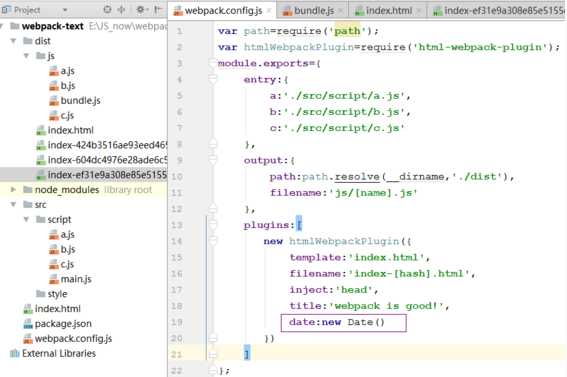Click the JS icon on bundle.js tab
Image resolution: width=567 pixels, height=377 pixels.
(x=287, y=11)
